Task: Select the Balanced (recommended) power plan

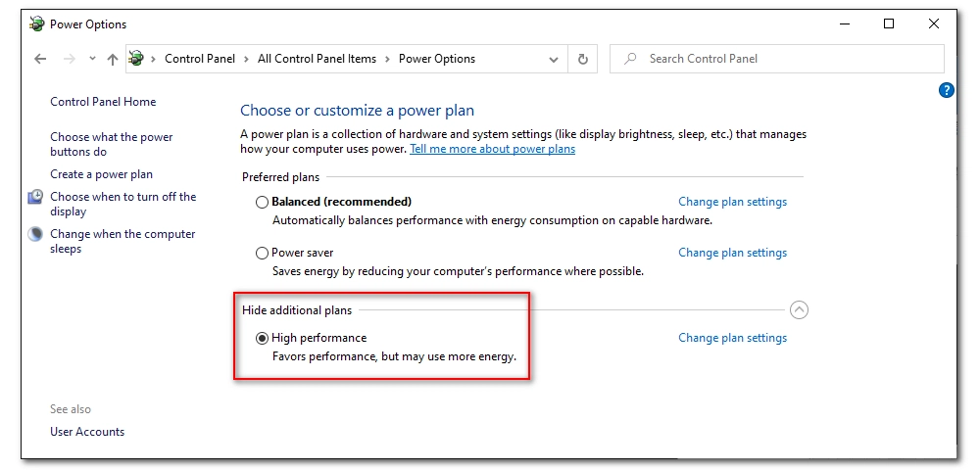Action: tap(262, 202)
